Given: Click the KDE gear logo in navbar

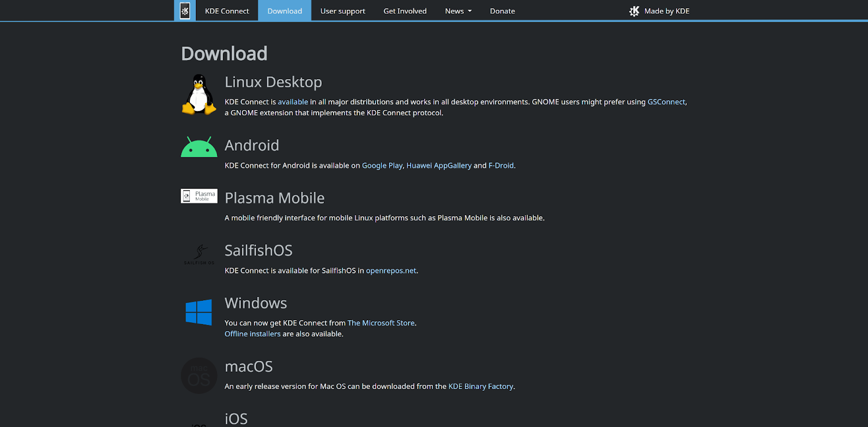Looking at the screenshot, I should tap(634, 11).
